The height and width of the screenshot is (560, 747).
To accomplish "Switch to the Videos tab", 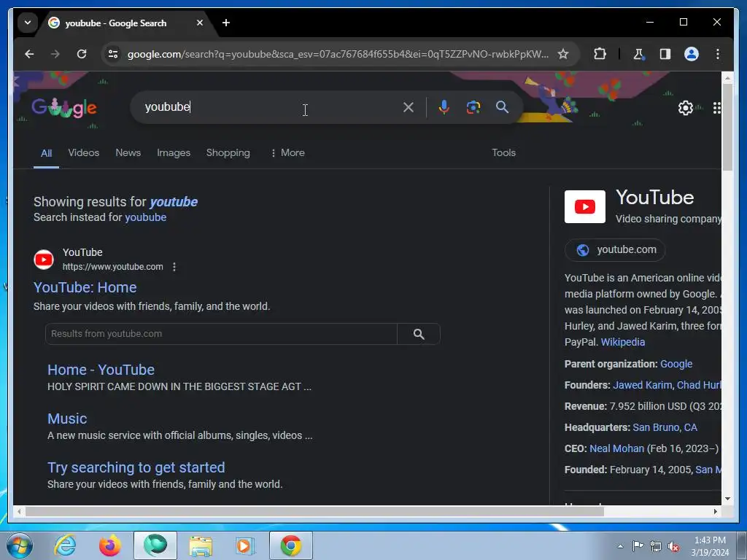I will click(84, 153).
